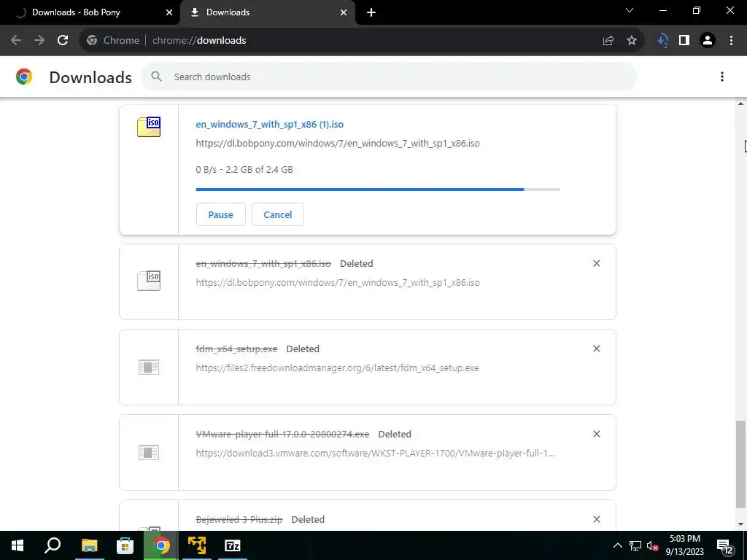Click the greyed ISO icon of deleted download
The image size is (747, 560).
[149, 281]
